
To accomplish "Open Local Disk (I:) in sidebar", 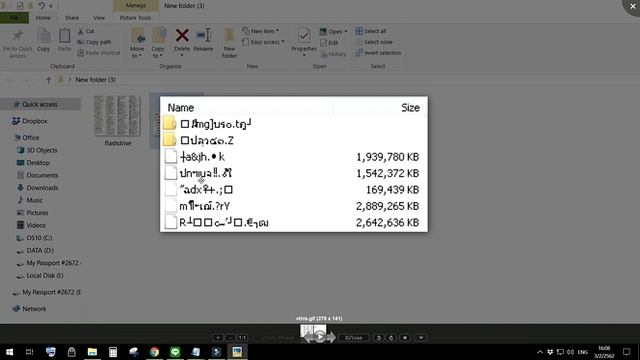I will pos(40,276).
